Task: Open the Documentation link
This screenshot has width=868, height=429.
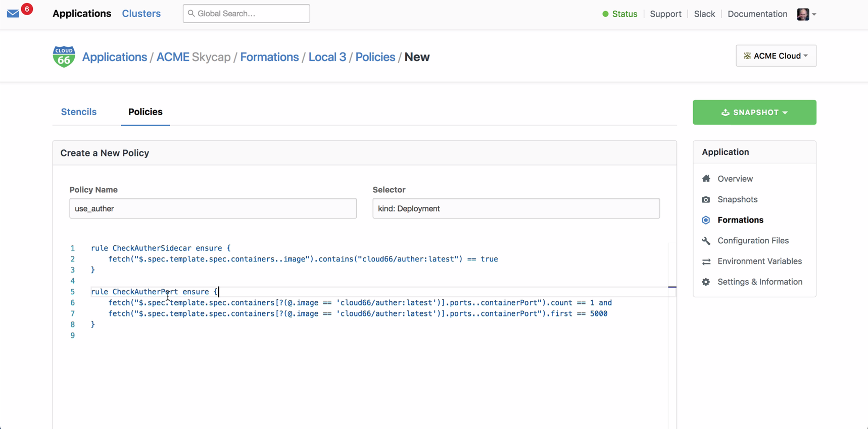Action: pyautogui.click(x=757, y=14)
